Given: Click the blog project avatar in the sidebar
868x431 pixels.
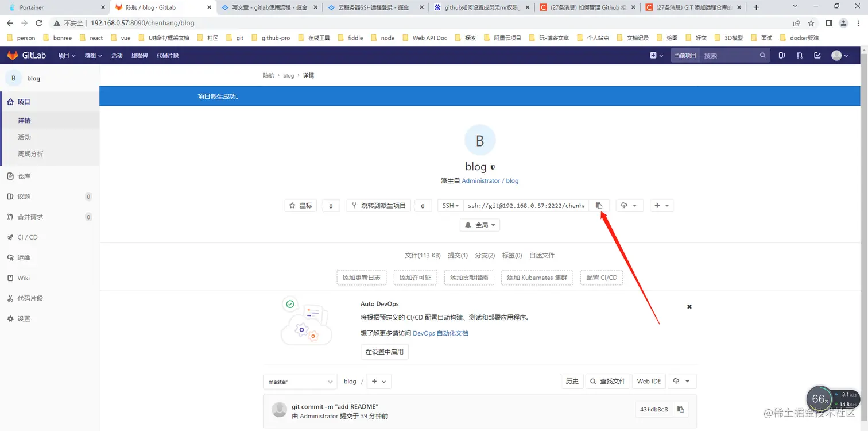Looking at the screenshot, I should coord(14,78).
